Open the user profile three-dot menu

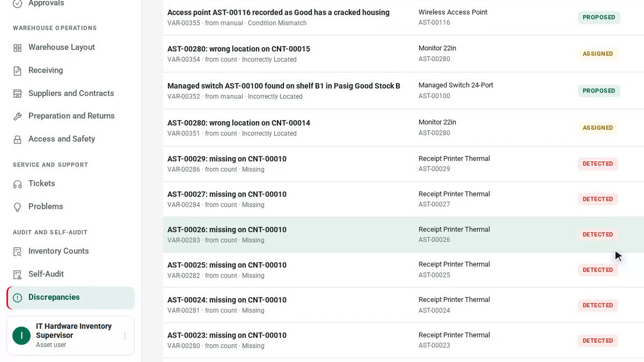[x=125, y=336]
